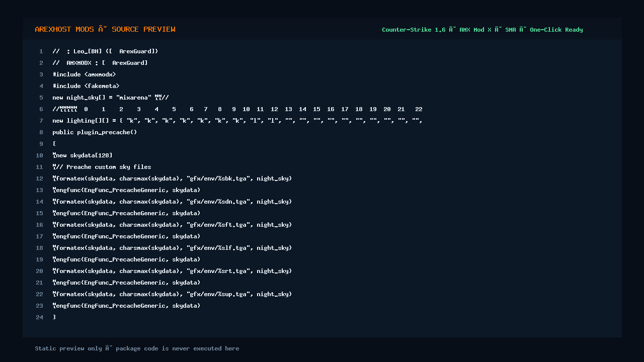The image size is (644, 362).
Task: Click the engfunc call on line 13
Action: (126, 190)
